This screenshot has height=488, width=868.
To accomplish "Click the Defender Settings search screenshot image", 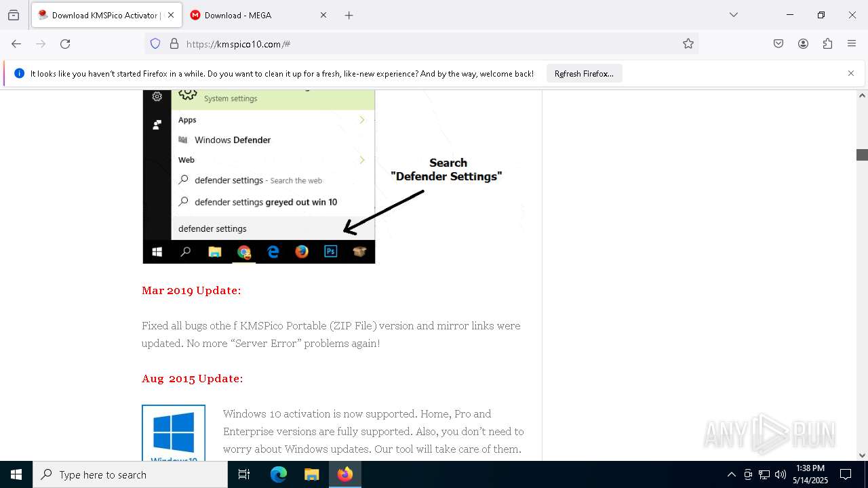I will (333, 177).
